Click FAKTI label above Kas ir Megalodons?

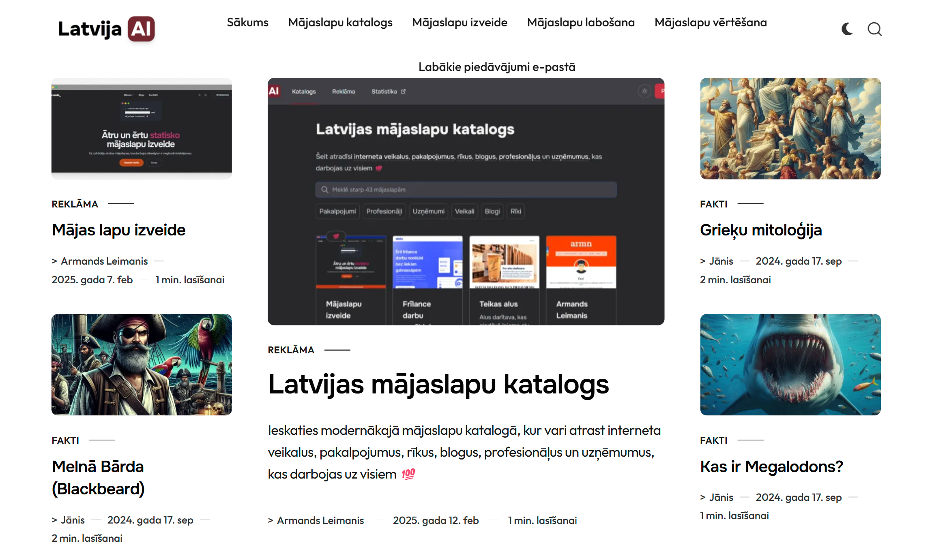[713, 440]
